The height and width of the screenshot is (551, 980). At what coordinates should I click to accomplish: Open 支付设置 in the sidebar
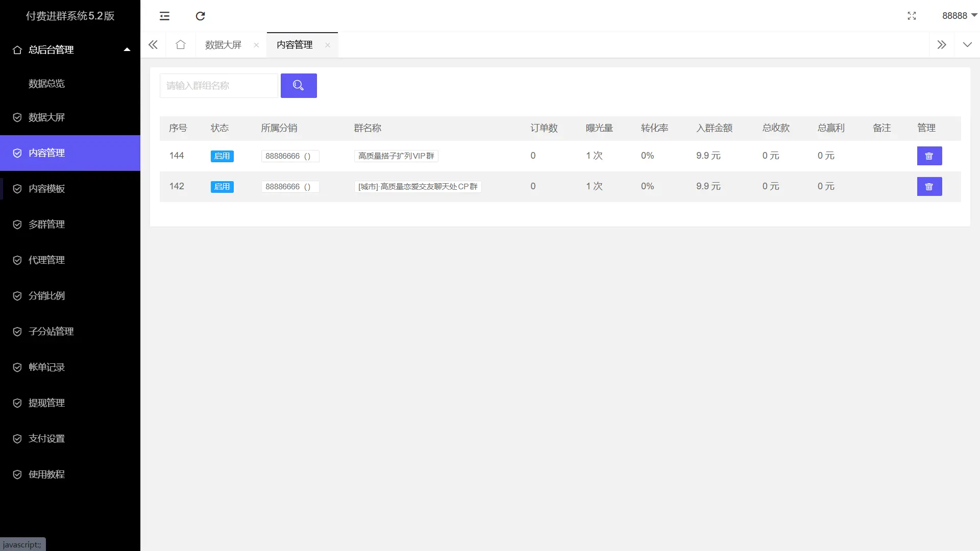point(46,439)
